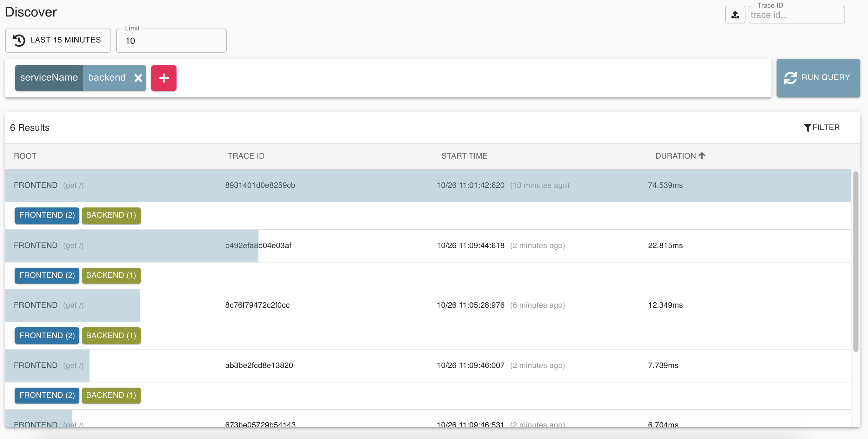Edit the backend value in criterion
Viewport: 868px width, 439px height.
click(107, 77)
